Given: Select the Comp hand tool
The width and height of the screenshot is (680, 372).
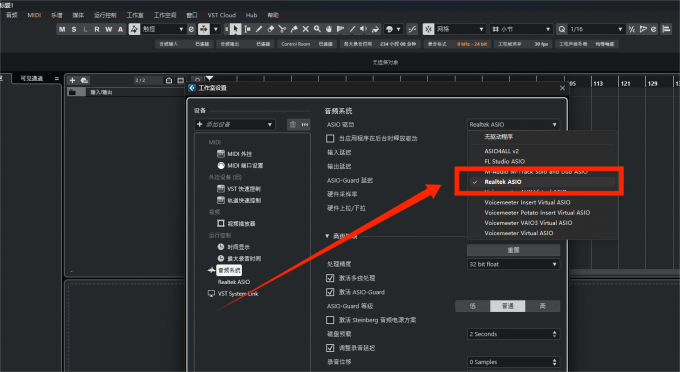Looking at the screenshot, I should [329, 29].
